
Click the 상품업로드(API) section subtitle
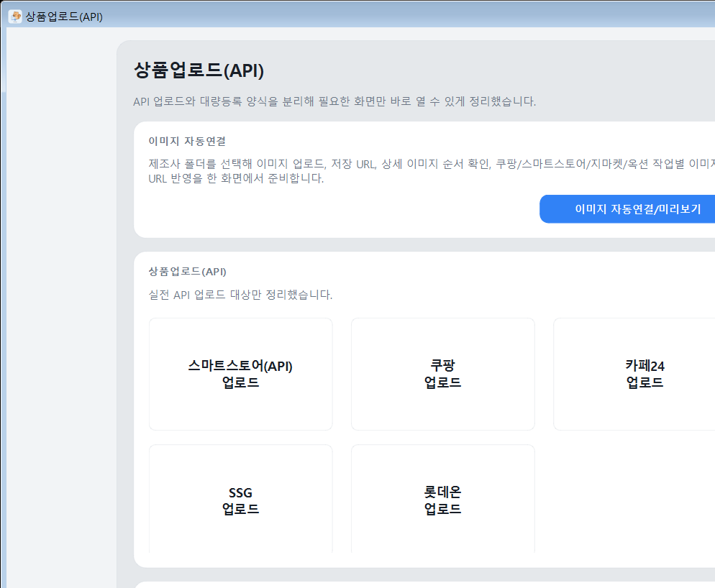(188, 272)
